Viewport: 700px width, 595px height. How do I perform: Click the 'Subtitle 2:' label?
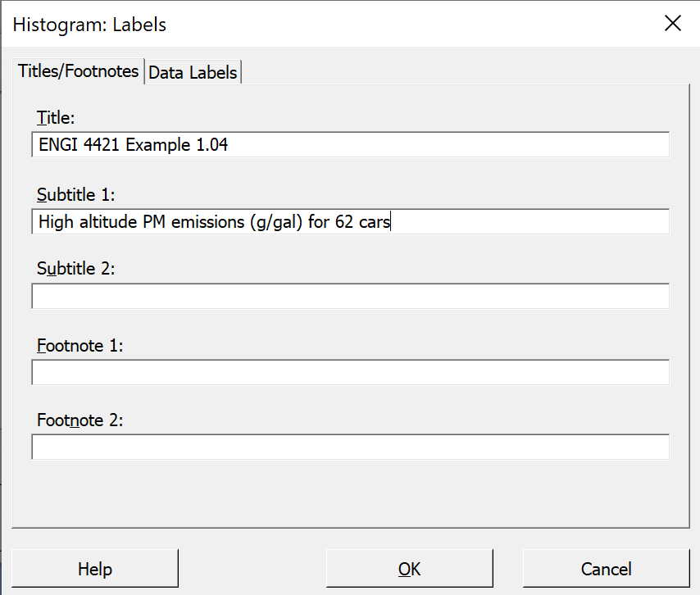tap(76, 269)
